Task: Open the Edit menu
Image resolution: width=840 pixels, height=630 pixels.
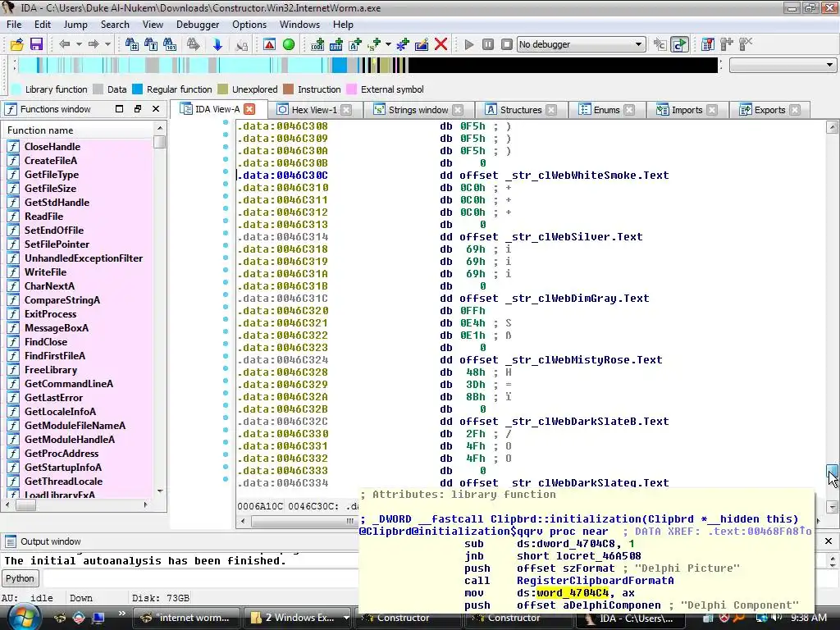Action: (43, 25)
